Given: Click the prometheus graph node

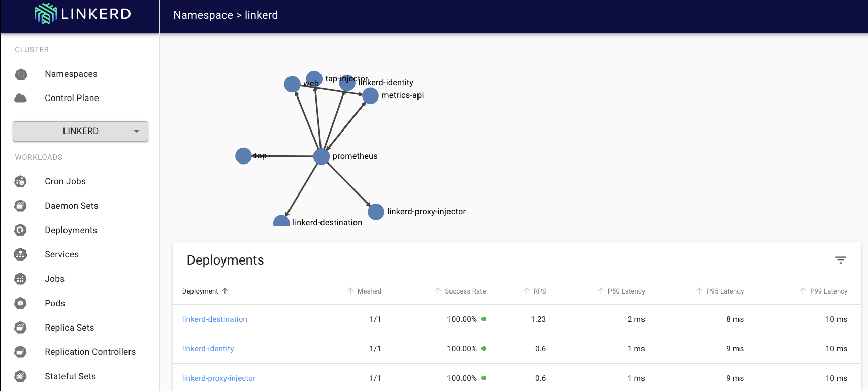Looking at the screenshot, I should (x=322, y=156).
